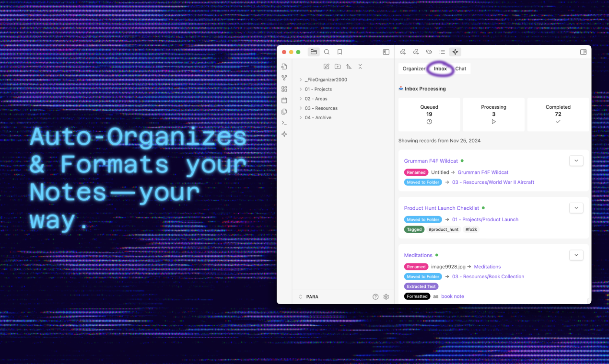Open the Terminal icon in the left ribbon
Viewport: 609px width, 364px height.
284,122
